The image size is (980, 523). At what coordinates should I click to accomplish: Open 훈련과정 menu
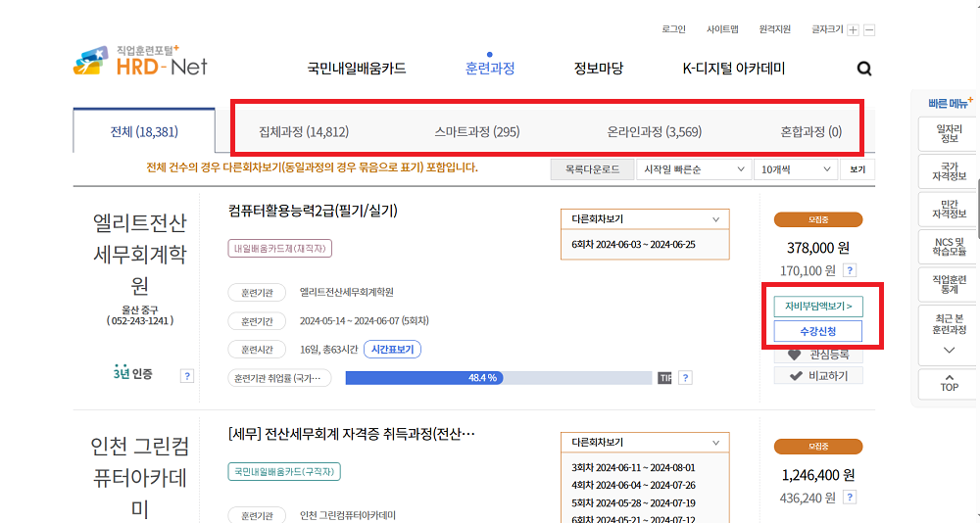[490, 69]
